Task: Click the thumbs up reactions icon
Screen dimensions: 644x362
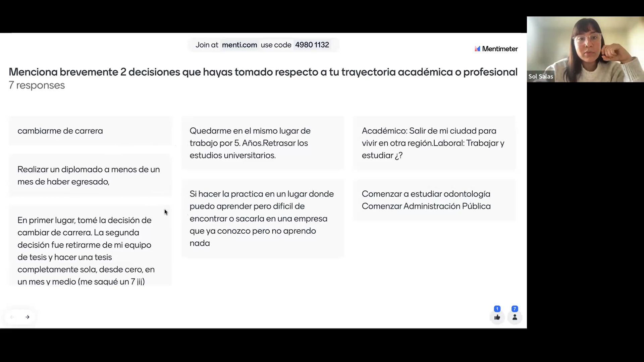Action: [497, 317]
